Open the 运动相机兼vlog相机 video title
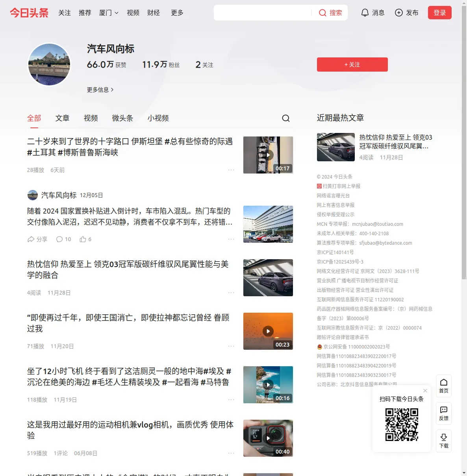Image resolution: width=467 pixels, height=476 pixels. point(130,430)
